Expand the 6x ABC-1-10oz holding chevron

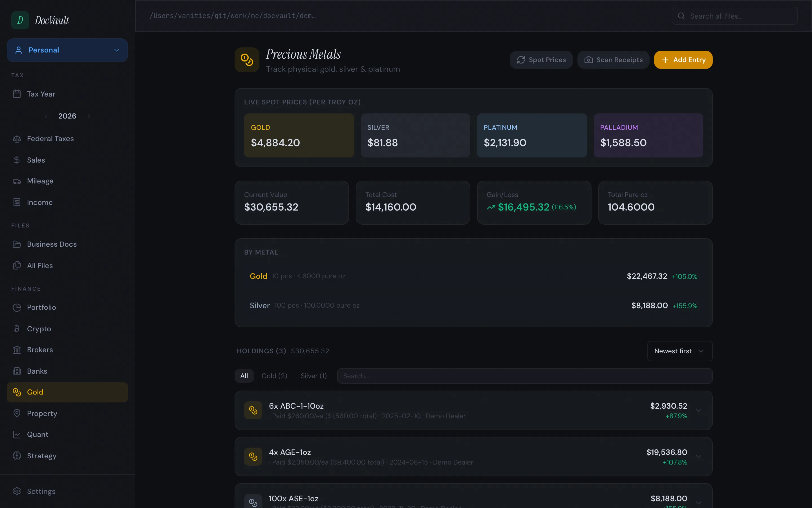click(x=699, y=410)
